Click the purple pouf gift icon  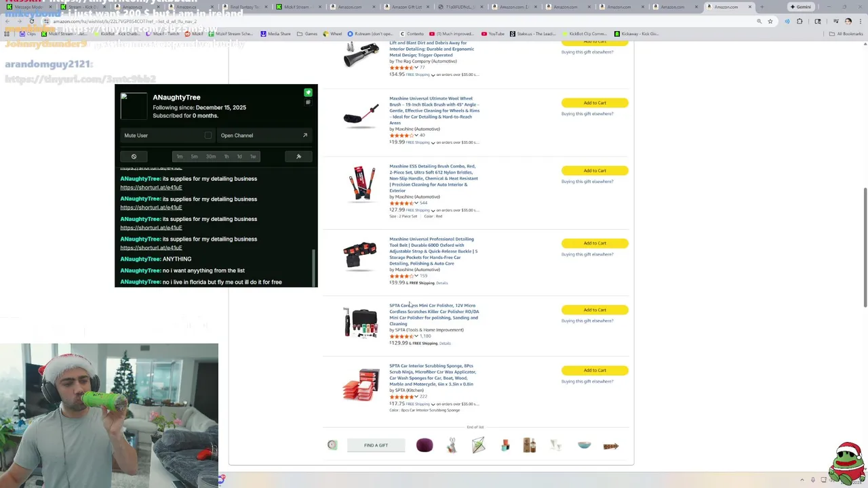(x=425, y=445)
